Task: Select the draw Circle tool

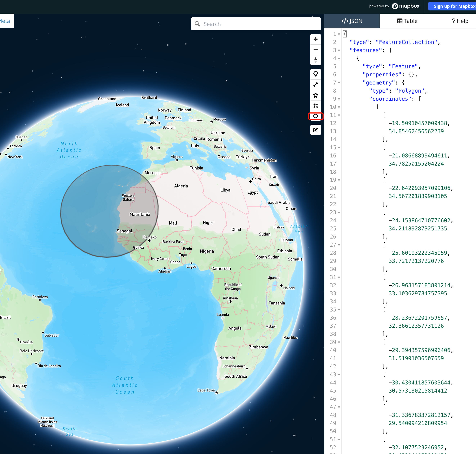Action: 315,116
